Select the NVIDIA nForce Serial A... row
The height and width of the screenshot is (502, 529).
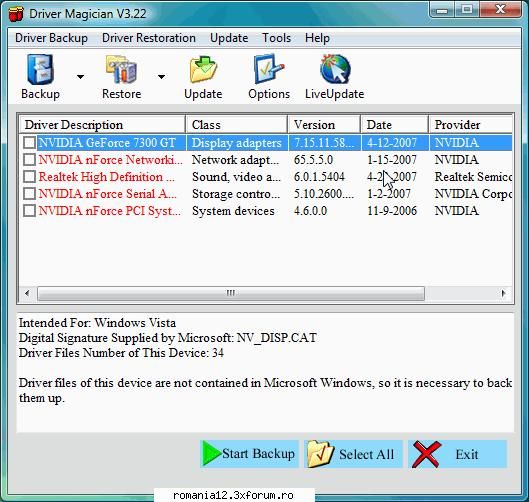[x=266, y=194]
